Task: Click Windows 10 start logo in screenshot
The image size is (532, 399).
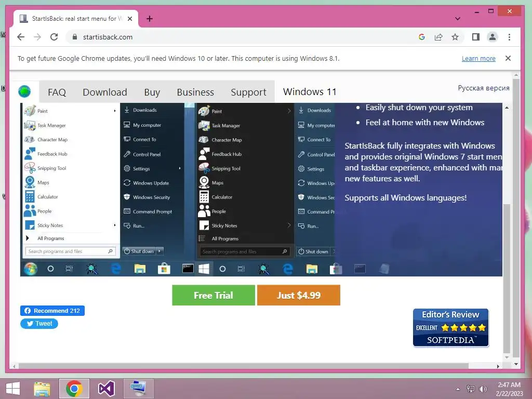Action: pos(204,269)
